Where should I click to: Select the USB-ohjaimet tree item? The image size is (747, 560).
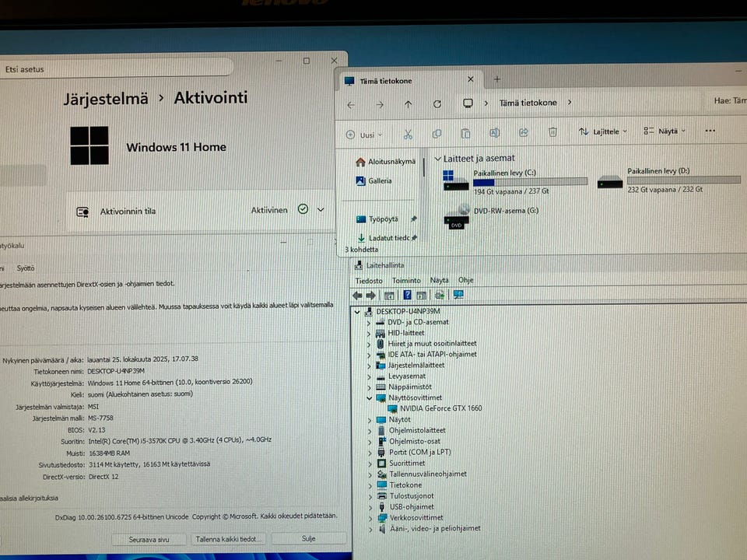coord(412,507)
